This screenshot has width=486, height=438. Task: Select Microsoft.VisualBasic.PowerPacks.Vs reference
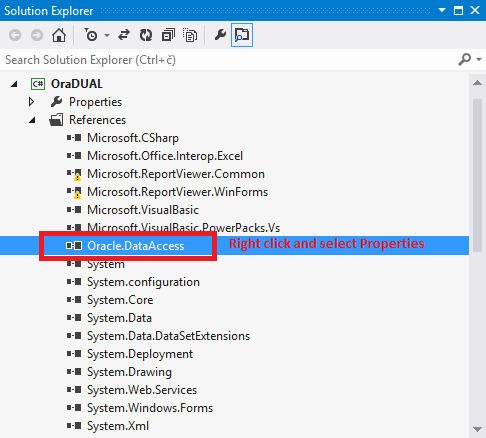[x=183, y=228]
